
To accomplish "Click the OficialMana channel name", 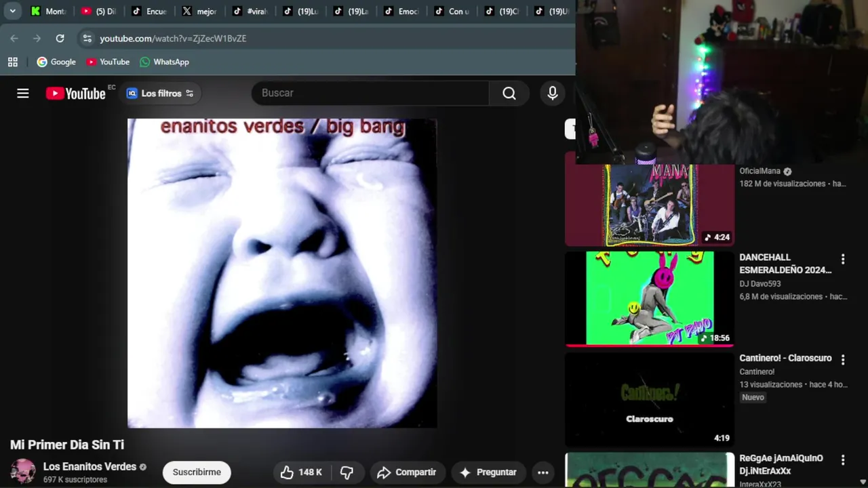I will pyautogui.click(x=760, y=171).
